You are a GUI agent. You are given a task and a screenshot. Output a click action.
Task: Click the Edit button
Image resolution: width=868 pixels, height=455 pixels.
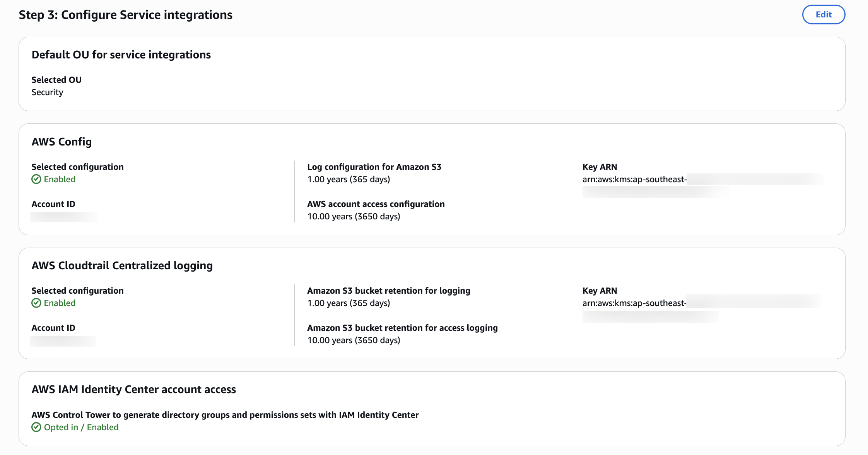pyautogui.click(x=824, y=14)
